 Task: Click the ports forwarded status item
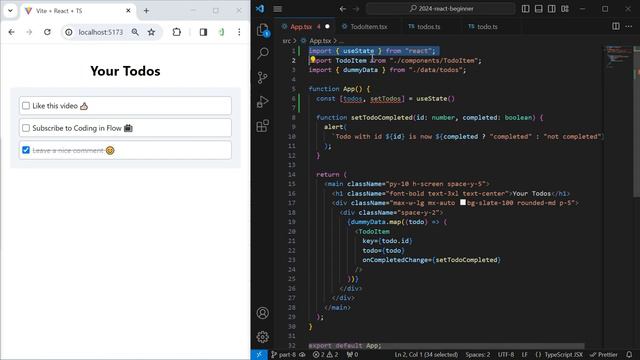352,355
